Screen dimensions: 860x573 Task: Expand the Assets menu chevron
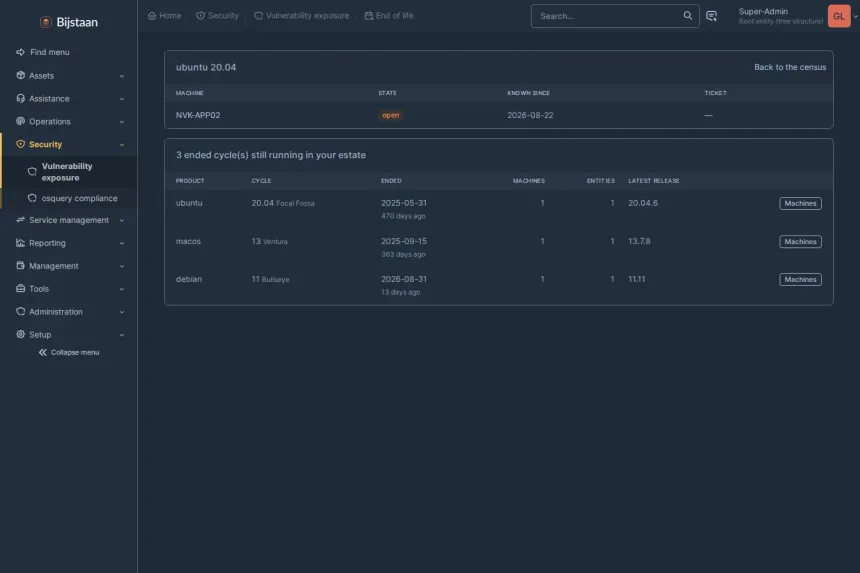click(122, 76)
